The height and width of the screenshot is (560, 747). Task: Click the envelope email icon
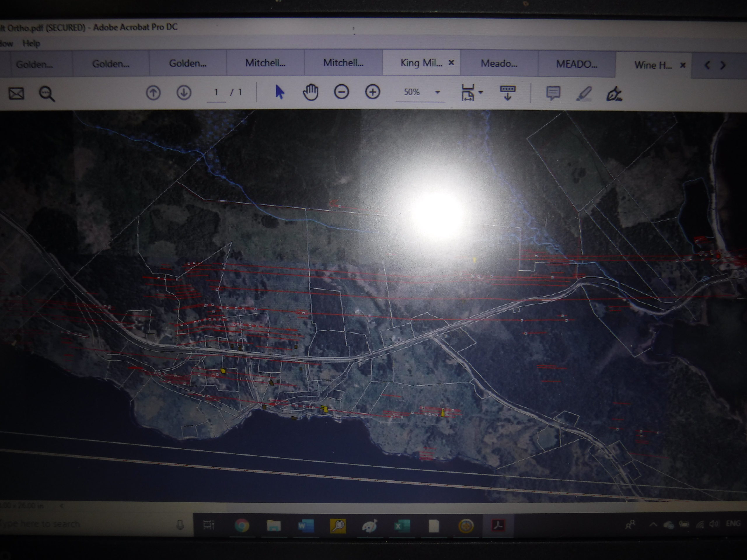(16, 94)
